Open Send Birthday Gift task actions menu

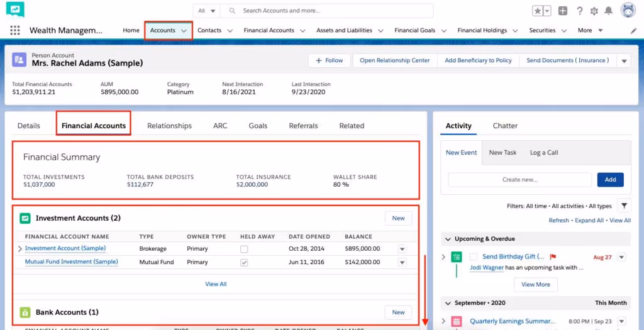(622, 257)
